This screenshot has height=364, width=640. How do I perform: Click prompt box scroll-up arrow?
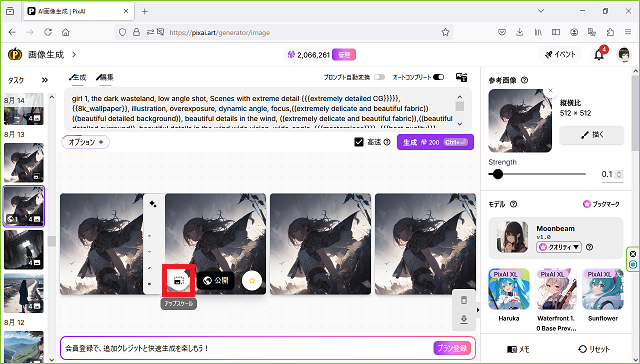460,97
